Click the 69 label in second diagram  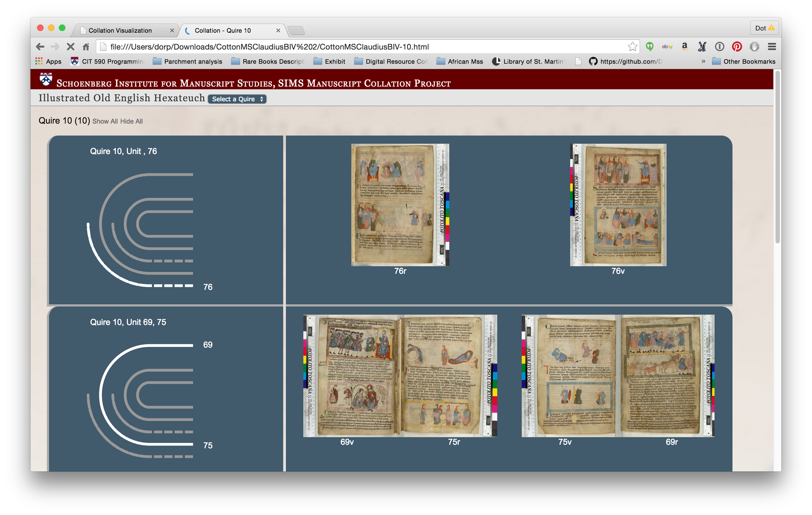[208, 345]
